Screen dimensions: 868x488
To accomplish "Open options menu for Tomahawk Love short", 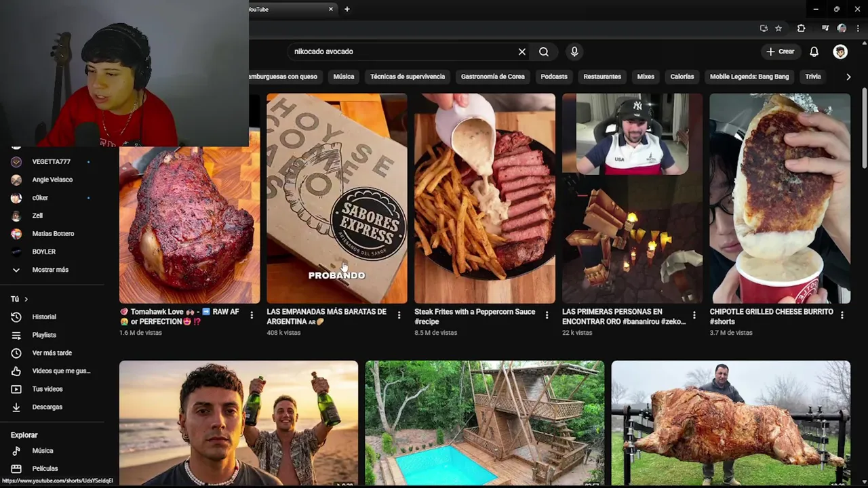I will tap(252, 315).
